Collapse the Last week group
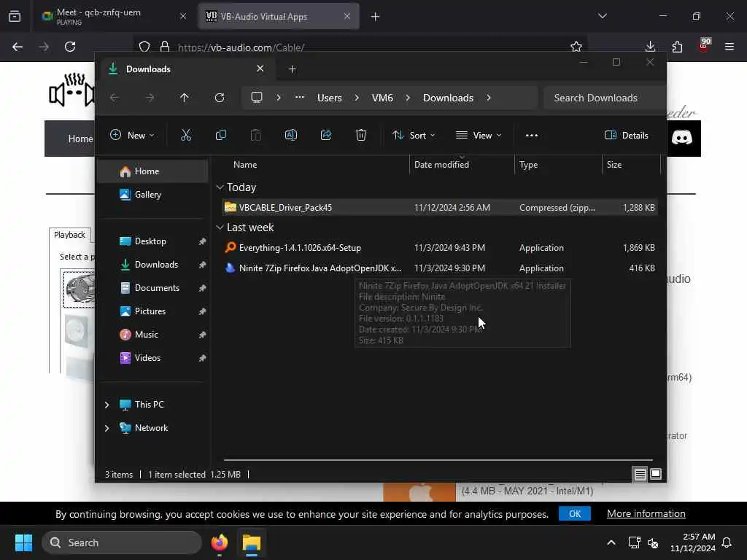This screenshot has height=560, width=747. pyautogui.click(x=220, y=227)
